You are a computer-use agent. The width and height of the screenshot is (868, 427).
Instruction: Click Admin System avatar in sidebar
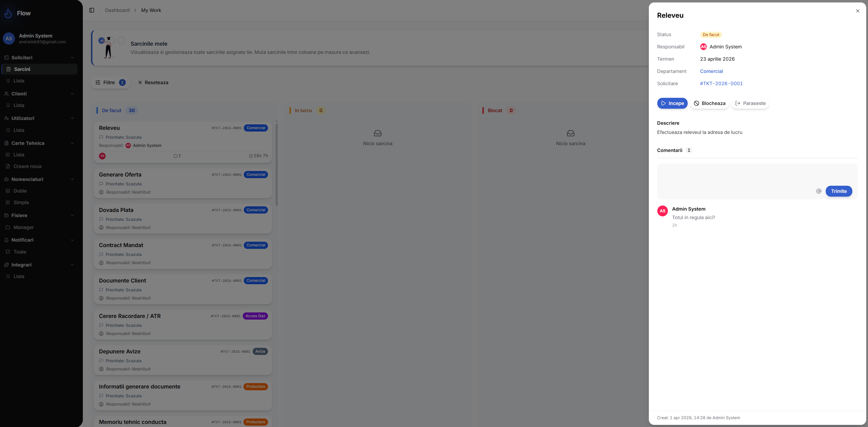[9, 39]
